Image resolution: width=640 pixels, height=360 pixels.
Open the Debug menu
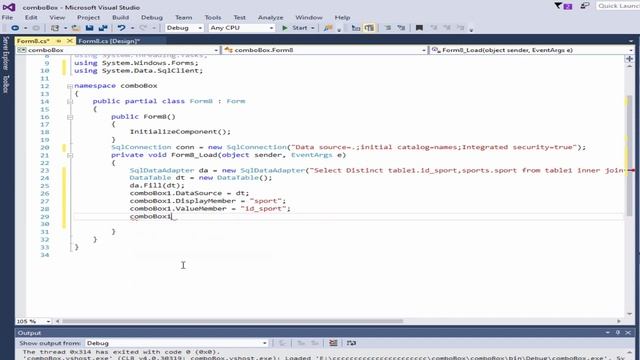[152, 18]
